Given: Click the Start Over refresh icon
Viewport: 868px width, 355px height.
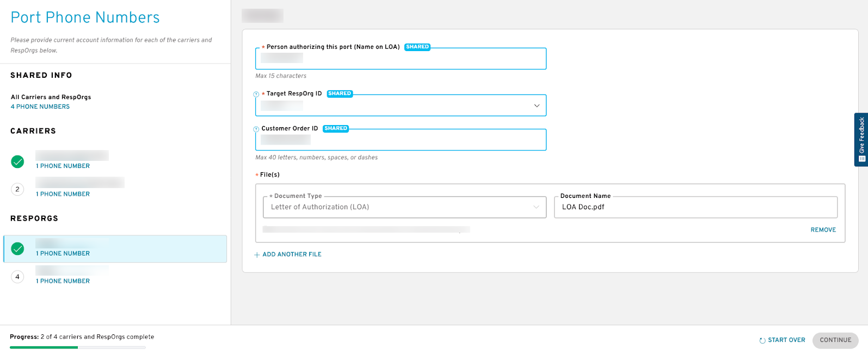Looking at the screenshot, I should coord(762,340).
